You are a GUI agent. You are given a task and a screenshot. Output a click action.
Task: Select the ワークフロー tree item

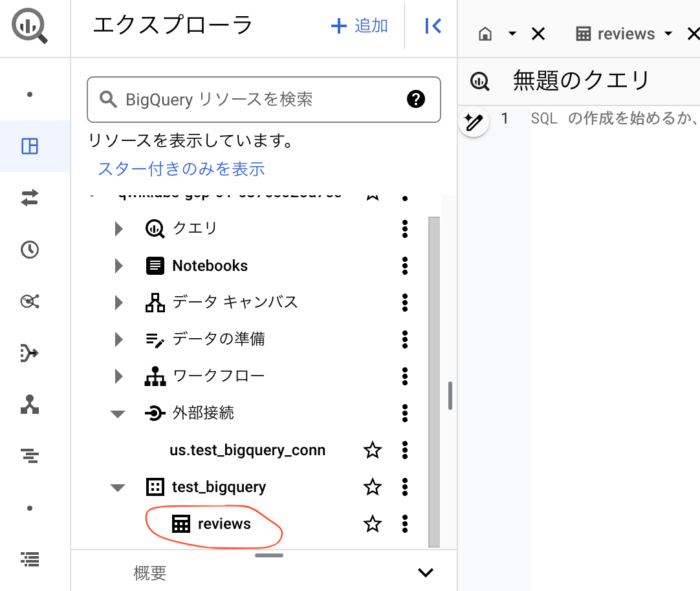click(x=218, y=376)
